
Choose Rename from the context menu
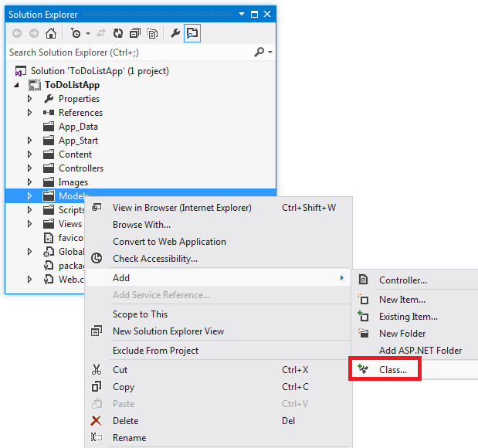click(219, 438)
